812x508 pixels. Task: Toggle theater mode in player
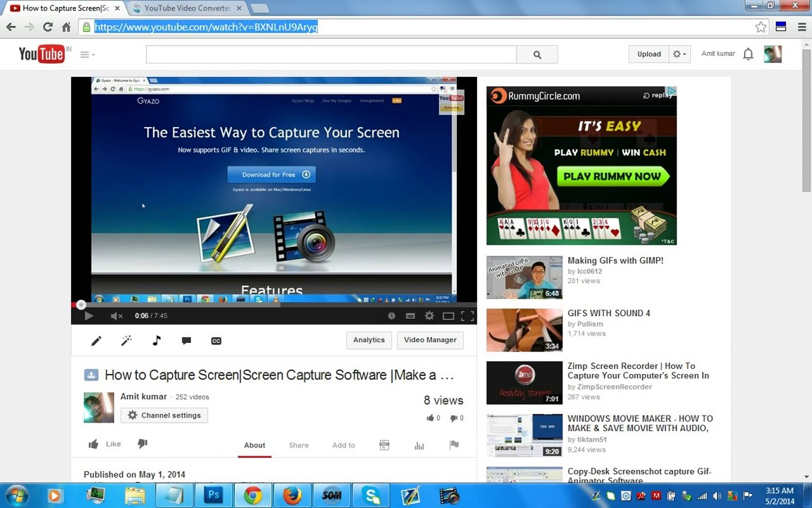448,315
